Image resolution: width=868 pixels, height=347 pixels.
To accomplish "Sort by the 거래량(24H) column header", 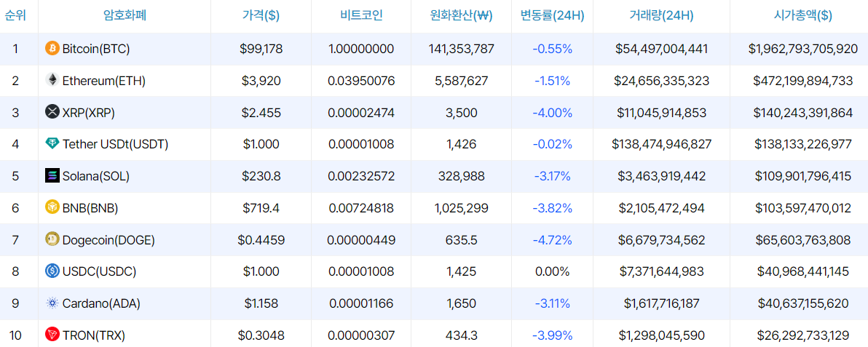I will coord(661,15).
